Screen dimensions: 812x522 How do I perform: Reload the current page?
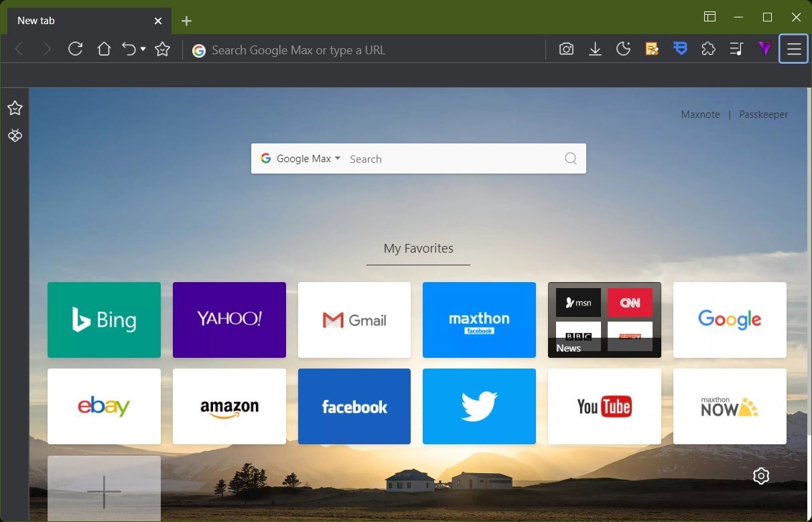[x=75, y=49]
